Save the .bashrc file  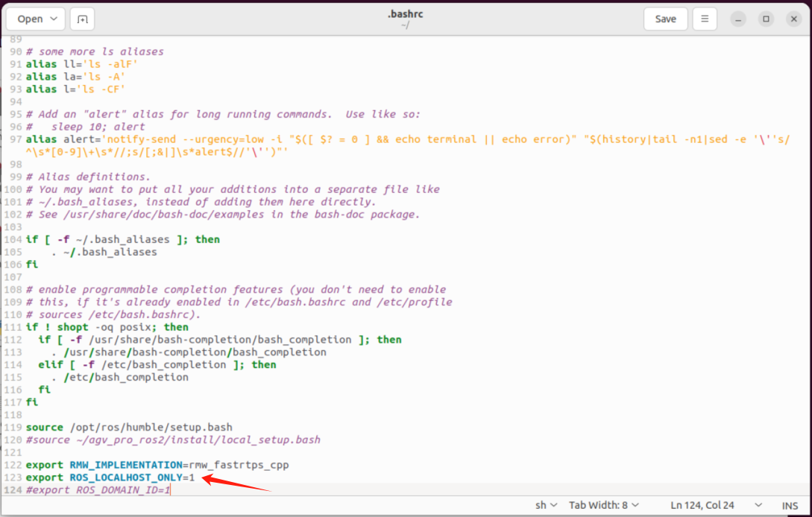point(665,19)
